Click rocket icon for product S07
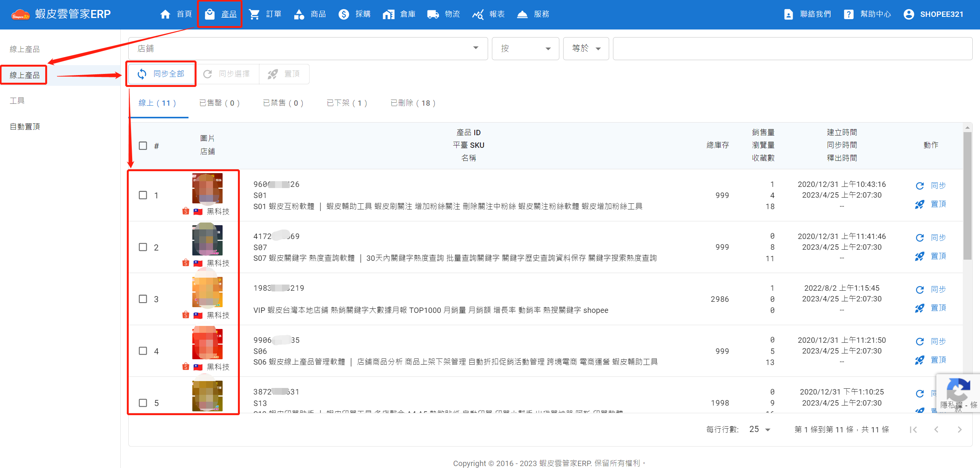 pyautogui.click(x=919, y=256)
